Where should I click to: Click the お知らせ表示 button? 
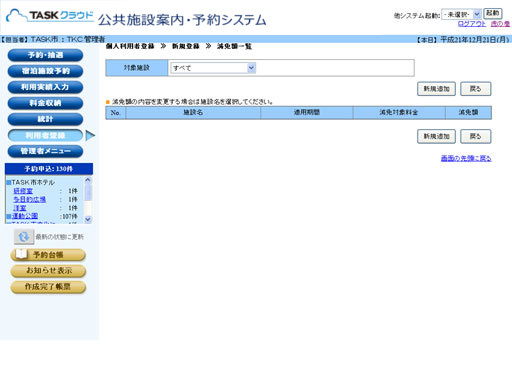click(48, 271)
